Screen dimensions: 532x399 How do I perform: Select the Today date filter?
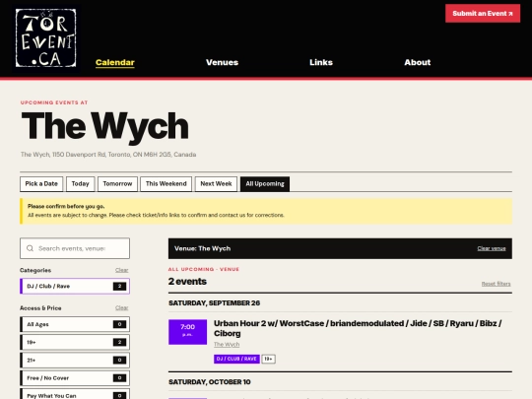pos(80,184)
